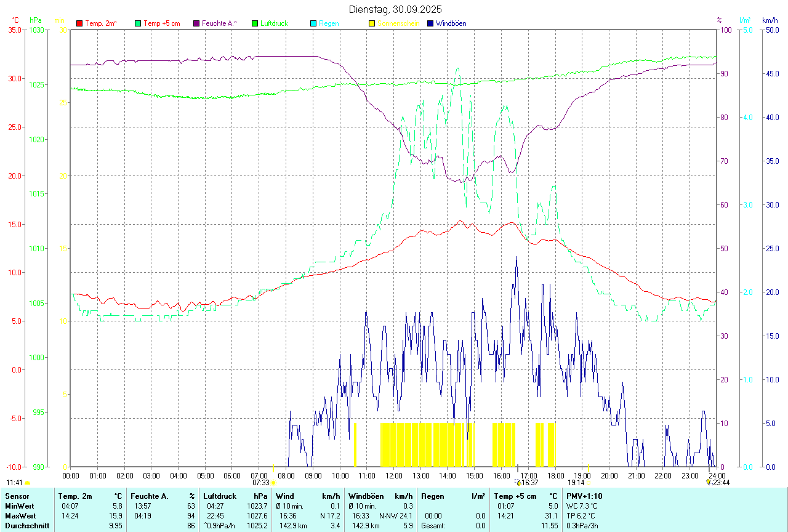Click the green Luftdruck legend square
This screenshot has height=532, width=788.
click(x=255, y=23)
